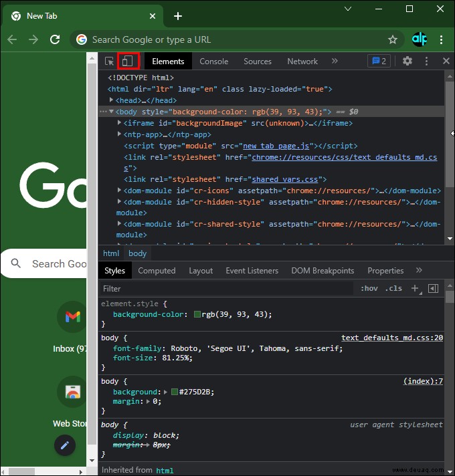
Task: Toggle the device toolbar icon
Action: pyautogui.click(x=127, y=62)
